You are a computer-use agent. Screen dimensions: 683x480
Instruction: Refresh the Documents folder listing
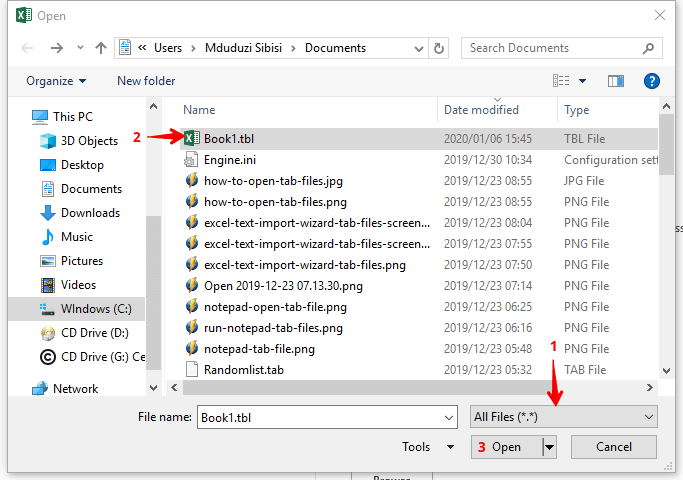tap(439, 48)
